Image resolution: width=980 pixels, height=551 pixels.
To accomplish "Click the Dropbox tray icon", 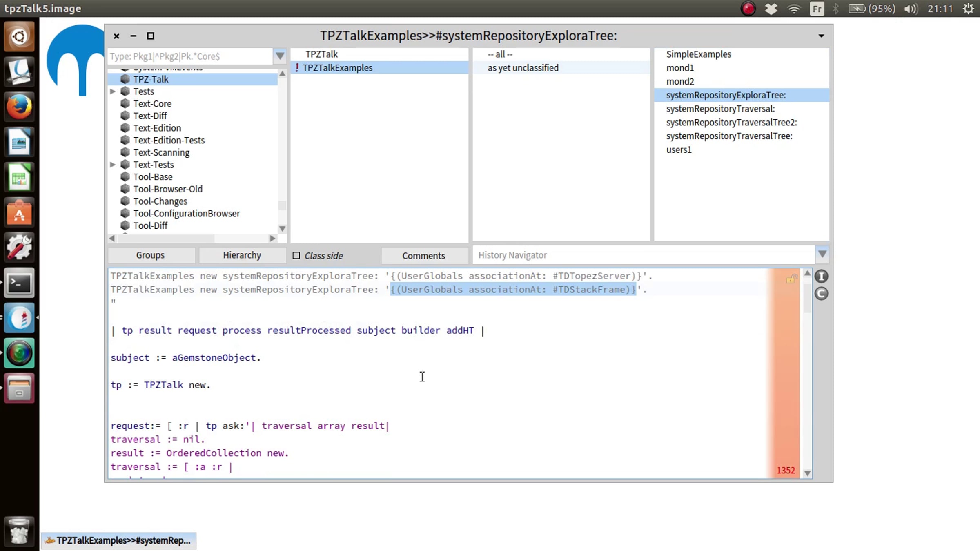I will point(771,9).
